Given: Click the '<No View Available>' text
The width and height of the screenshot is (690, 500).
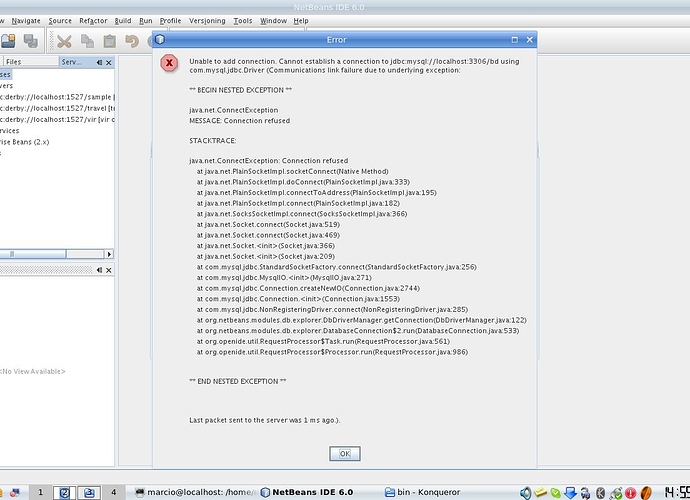Looking at the screenshot, I should (33, 371).
